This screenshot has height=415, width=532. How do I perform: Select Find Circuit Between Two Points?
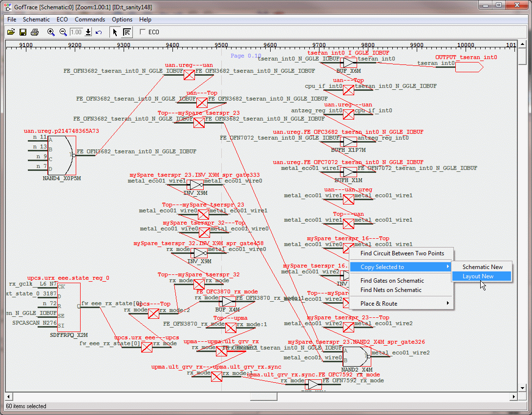pos(402,253)
